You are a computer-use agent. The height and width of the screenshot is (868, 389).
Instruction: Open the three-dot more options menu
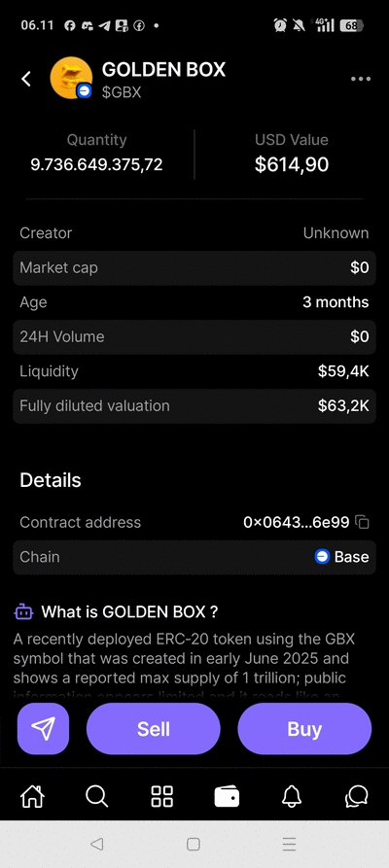click(x=361, y=79)
